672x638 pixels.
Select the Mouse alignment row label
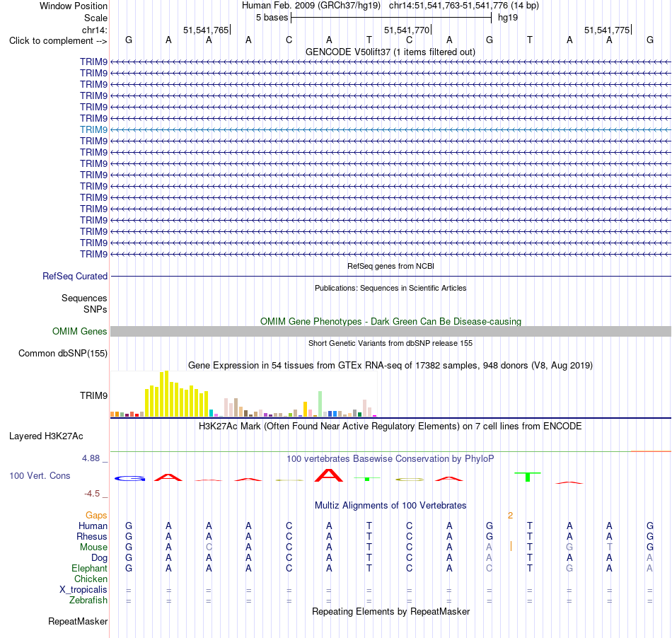(93, 547)
